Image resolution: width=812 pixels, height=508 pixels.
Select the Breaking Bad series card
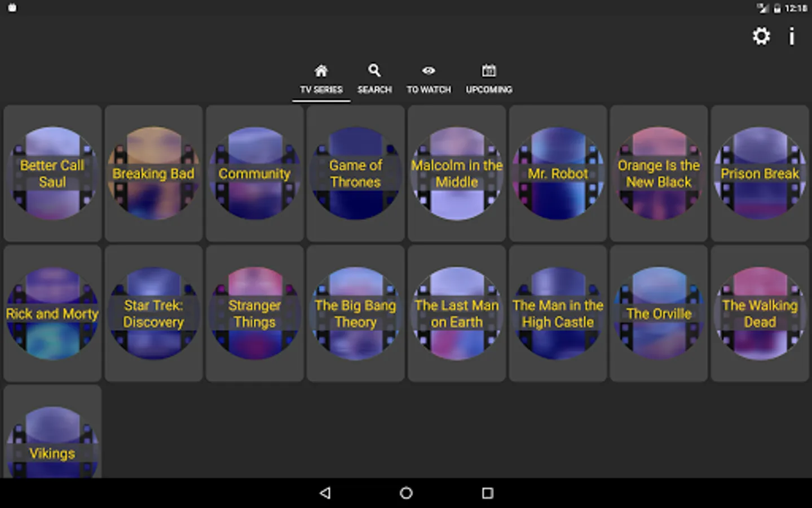[x=153, y=173]
